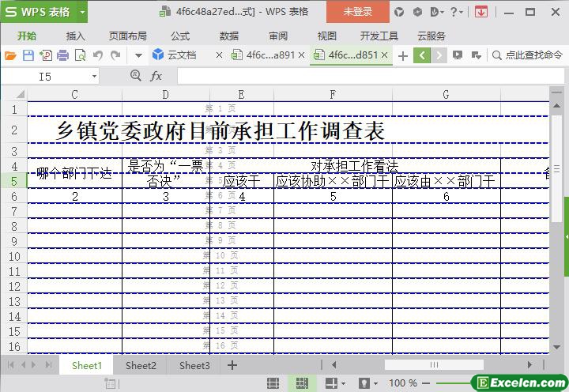
Task: Click the Open folder icon in toolbar
Action: click(10, 55)
